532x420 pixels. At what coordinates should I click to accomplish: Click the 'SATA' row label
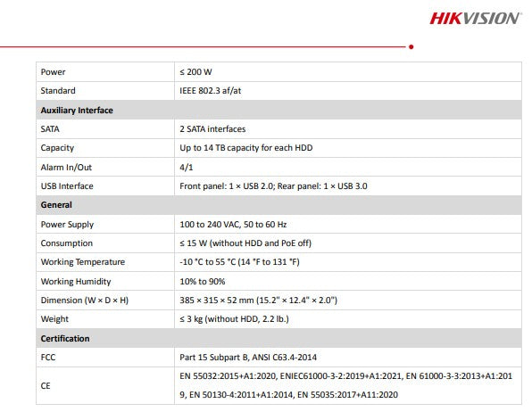(x=50, y=129)
